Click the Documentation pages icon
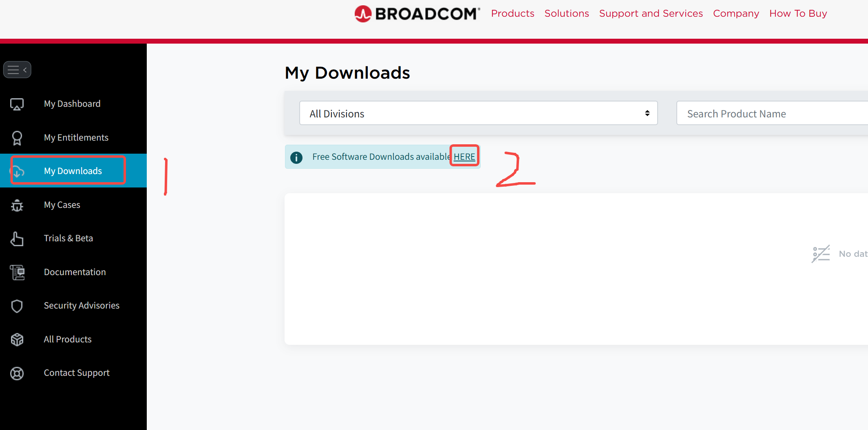The width and height of the screenshot is (868, 430). coord(17,272)
